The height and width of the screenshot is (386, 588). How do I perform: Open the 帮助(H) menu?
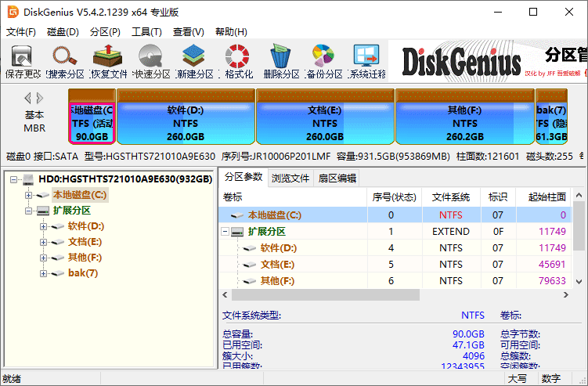(231, 32)
